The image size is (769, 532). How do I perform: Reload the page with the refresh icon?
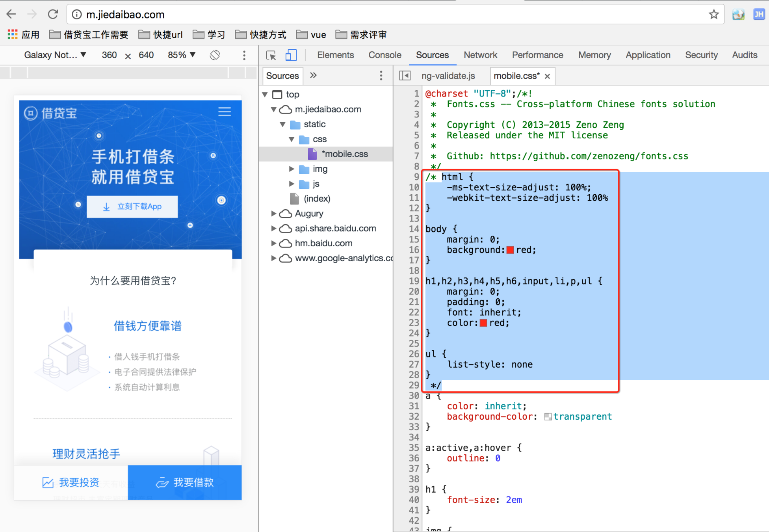(53, 15)
